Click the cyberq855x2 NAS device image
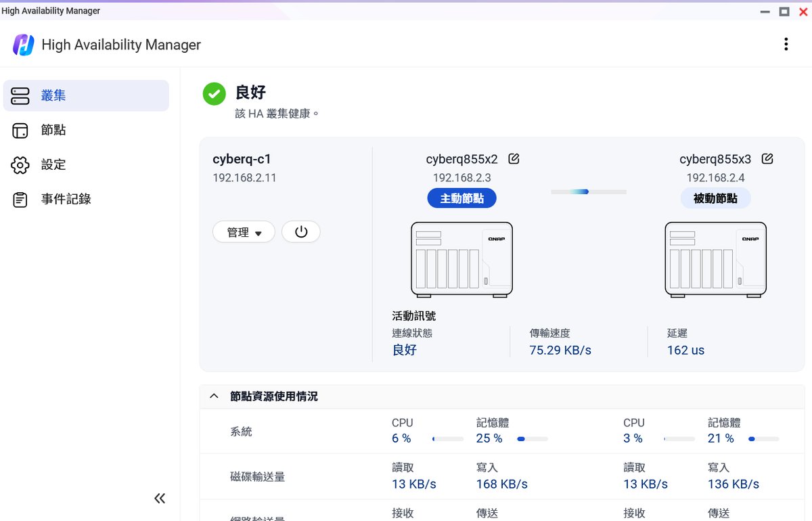Viewport: 812px width, 521px height. (x=461, y=260)
